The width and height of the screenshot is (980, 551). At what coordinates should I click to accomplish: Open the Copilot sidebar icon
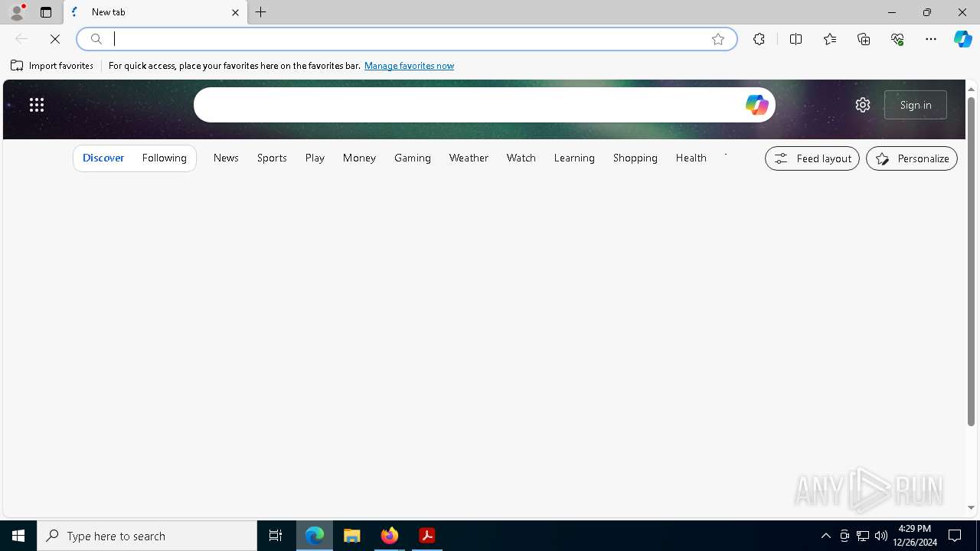(963, 39)
